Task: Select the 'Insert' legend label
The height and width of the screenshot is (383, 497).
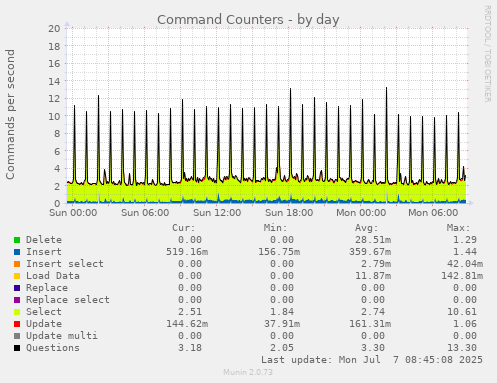Action: (44, 252)
